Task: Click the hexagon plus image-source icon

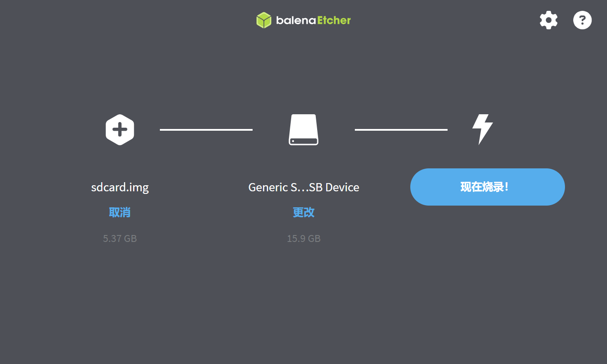Action: click(x=120, y=129)
